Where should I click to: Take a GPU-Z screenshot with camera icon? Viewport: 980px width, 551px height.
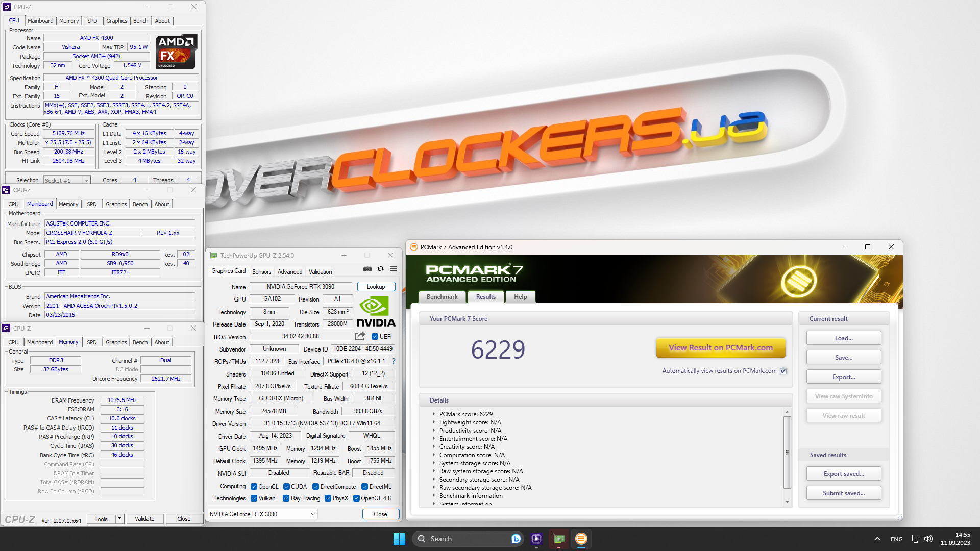367,269
